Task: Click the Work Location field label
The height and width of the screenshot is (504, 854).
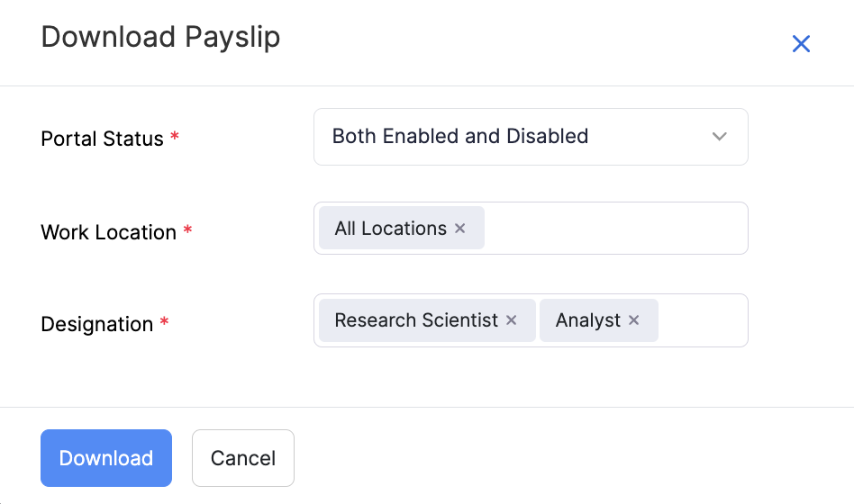Action: [x=109, y=232]
